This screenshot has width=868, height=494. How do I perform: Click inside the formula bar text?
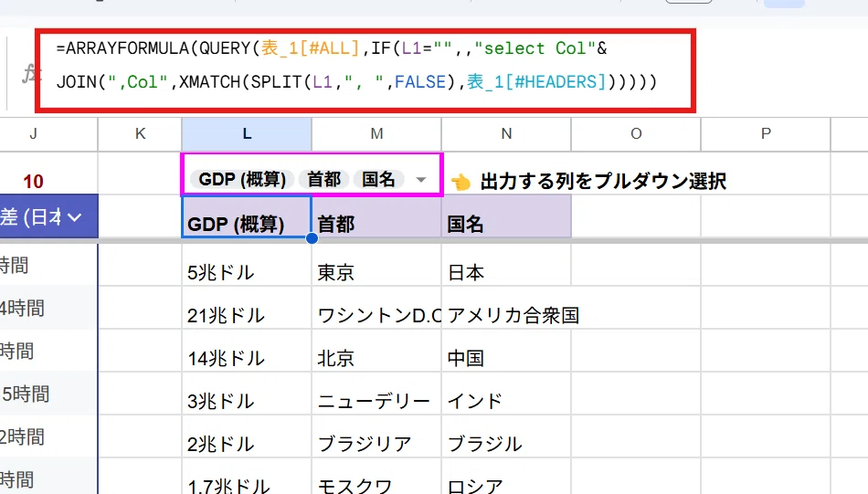356,65
